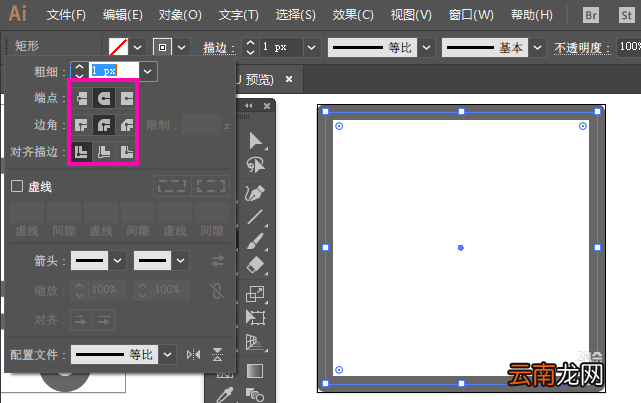Screen dimensions: 641x403
Task: Select the Blend tool
Action: pyautogui.click(x=255, y=395)
